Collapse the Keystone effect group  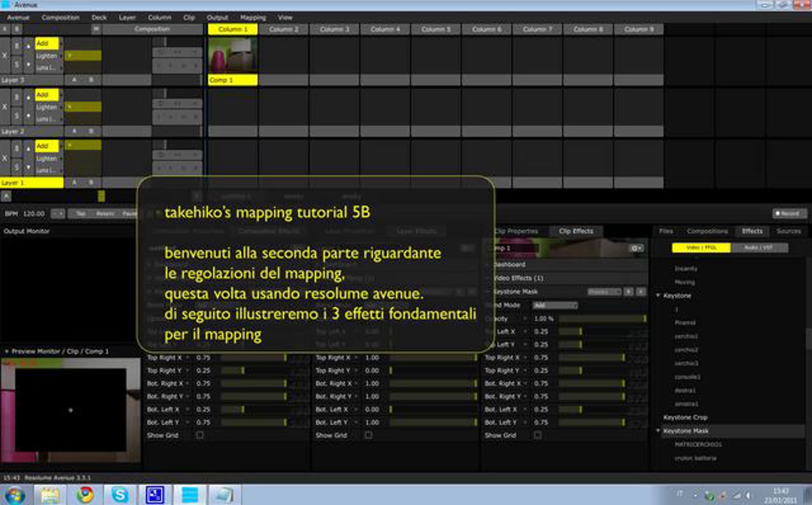pos(658,295)
